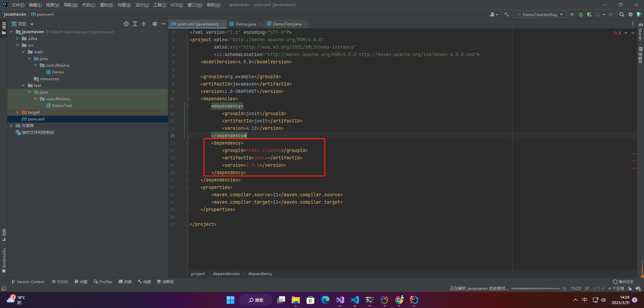Open the 构建(B) menu in menu bar
Image resolution: width=644 pixels, height=308 pixels.
(124, 5)
